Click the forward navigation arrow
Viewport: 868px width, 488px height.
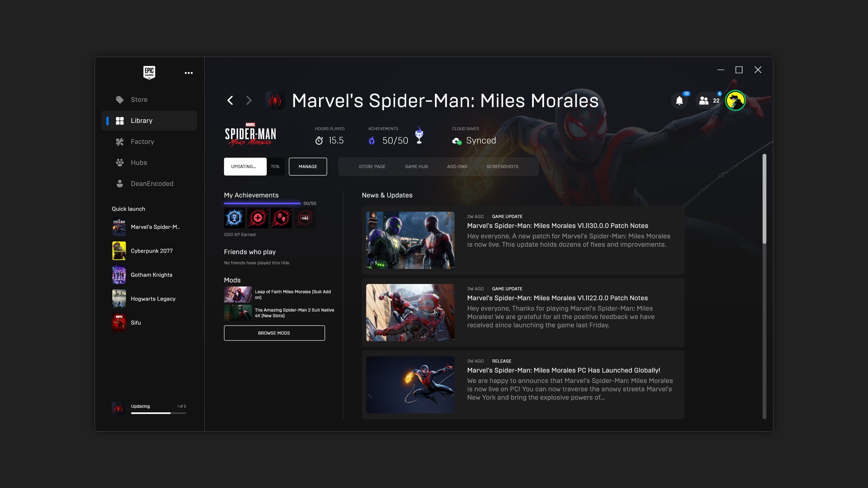tap(248, 100)
